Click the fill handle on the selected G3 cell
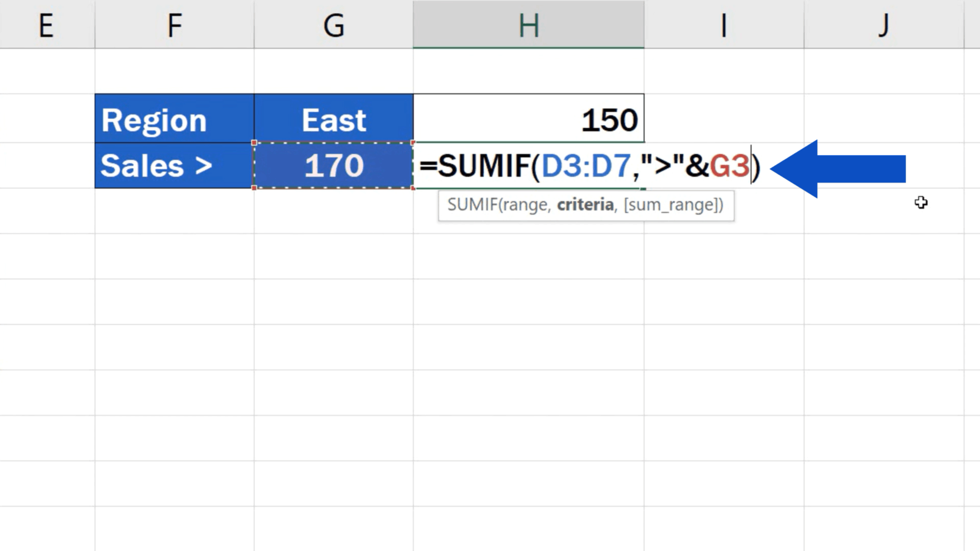Image resolution: width=980 pixels, height=551 pixels. (x=413, y=189)
